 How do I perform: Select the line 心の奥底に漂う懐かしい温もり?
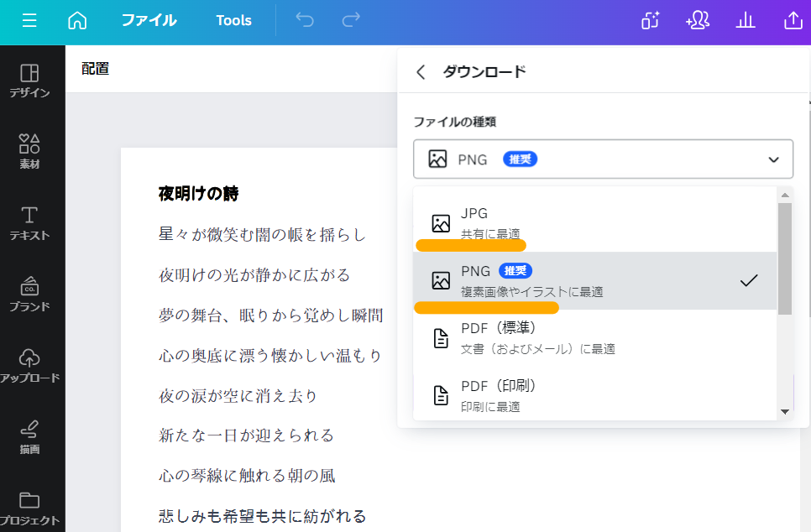click(x=270, y=355)
